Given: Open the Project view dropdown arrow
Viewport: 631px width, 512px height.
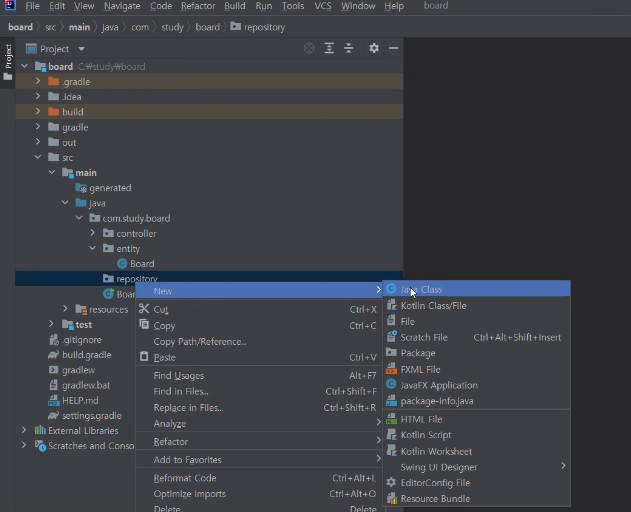Looking at the screenshot, I should pos(81,49).
